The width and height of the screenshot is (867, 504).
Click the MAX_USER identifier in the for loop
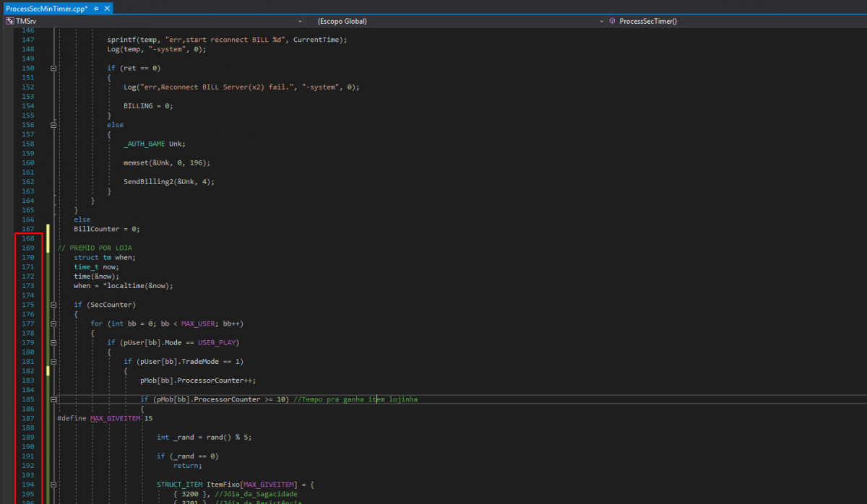tap(199, 323)
